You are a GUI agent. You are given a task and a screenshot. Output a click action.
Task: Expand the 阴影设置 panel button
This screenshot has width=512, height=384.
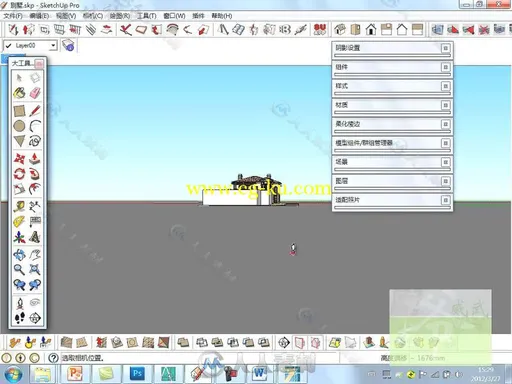pos(445,48)
